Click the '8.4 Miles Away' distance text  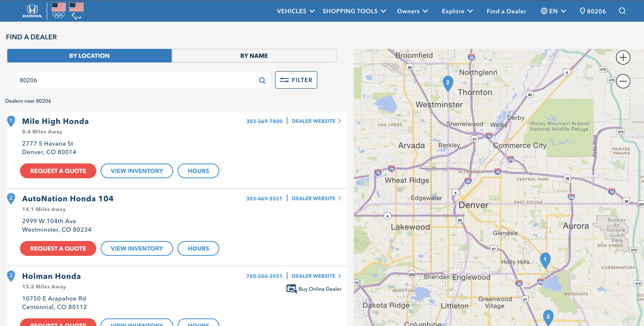coord(42,132)
